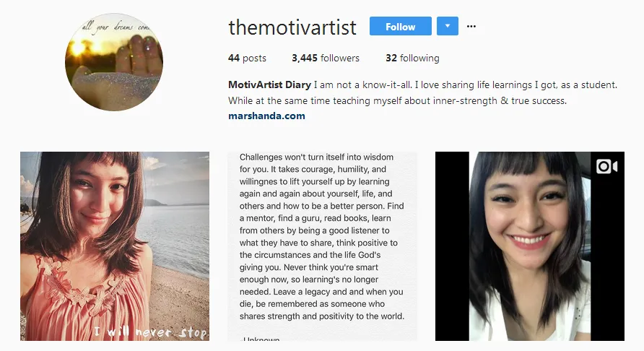Open the beach selfie post thumbnail
The width and height of the screenshot is (644, 351).
pos(115,246)
